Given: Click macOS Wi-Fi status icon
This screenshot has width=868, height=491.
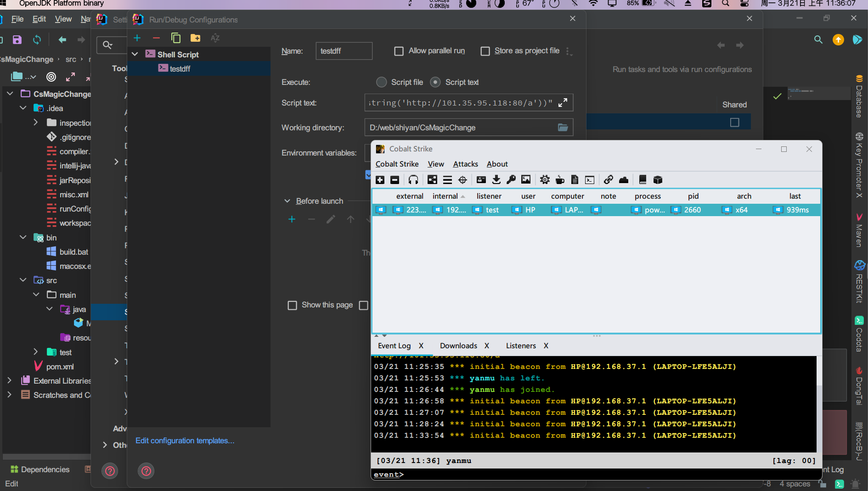Looking at the screenshot, I should (593, 4).
